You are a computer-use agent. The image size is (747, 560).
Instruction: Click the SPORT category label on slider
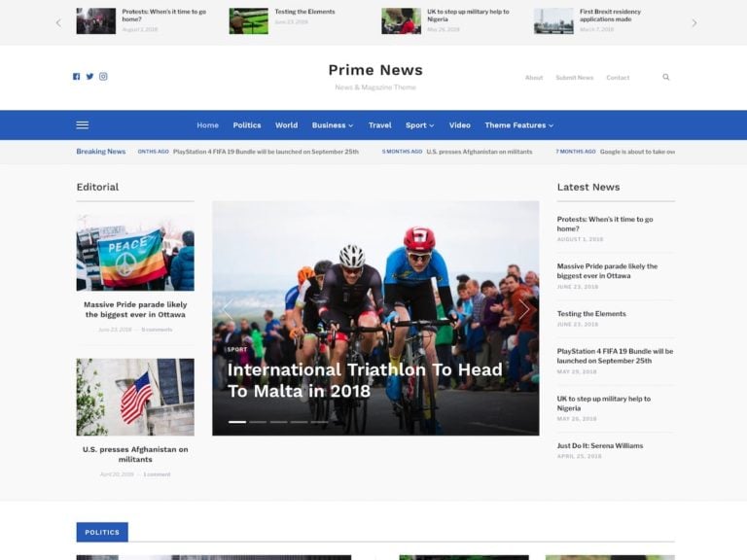(236, 350)
